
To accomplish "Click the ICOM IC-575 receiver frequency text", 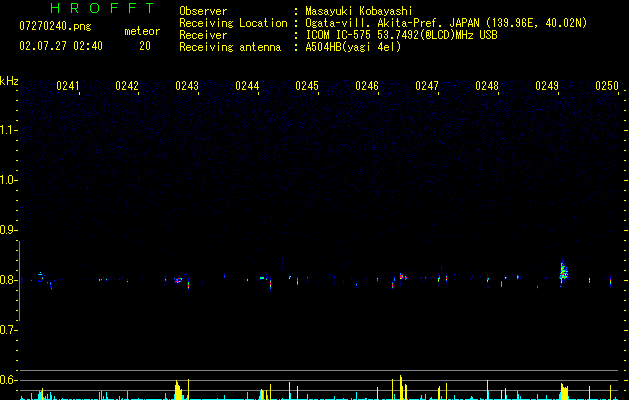I will [402, 35].
